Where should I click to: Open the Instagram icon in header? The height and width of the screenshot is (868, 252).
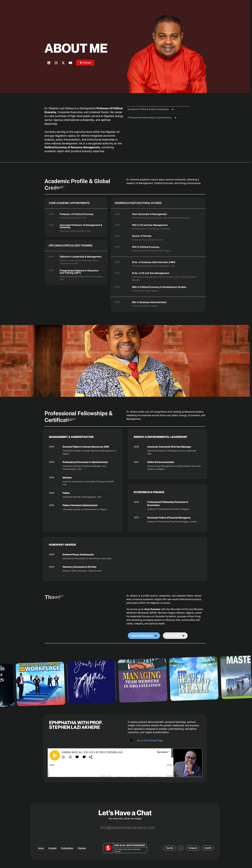tap(56, 63)
